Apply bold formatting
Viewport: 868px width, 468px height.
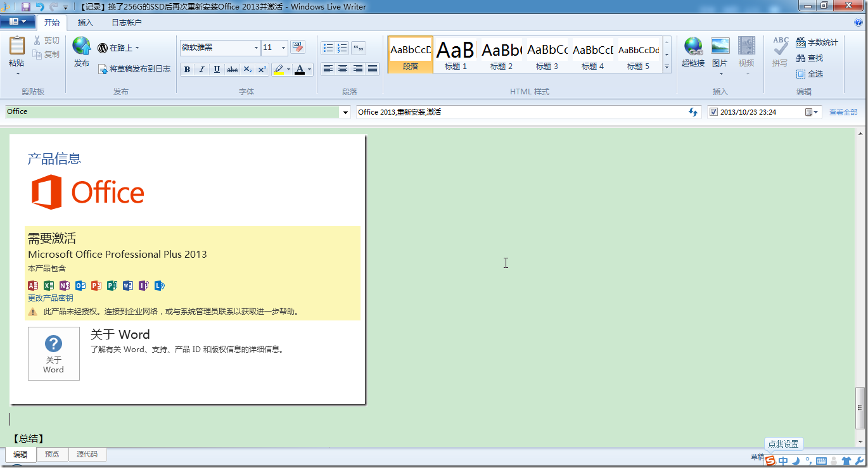(187, 69)
